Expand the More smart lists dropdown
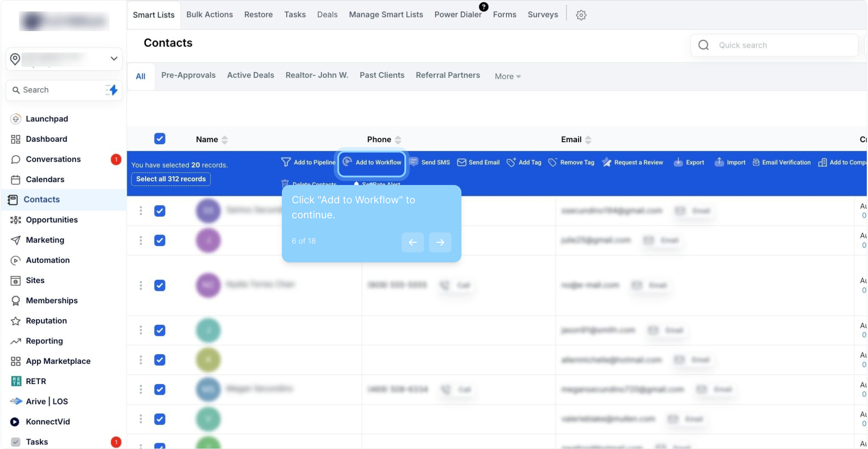Viewport: 868px width, 449px height. click(x=507, y=76)
